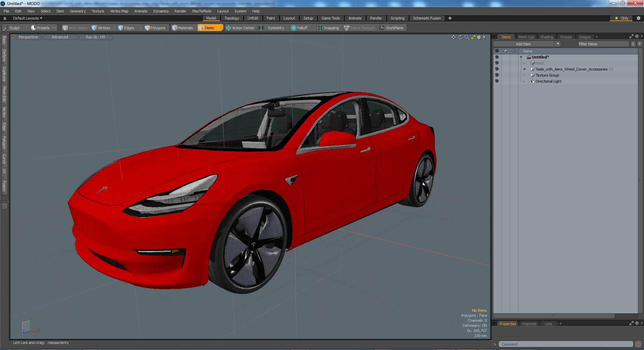
Task: Expand the viewport controls arrow
Action: (484, 37)
